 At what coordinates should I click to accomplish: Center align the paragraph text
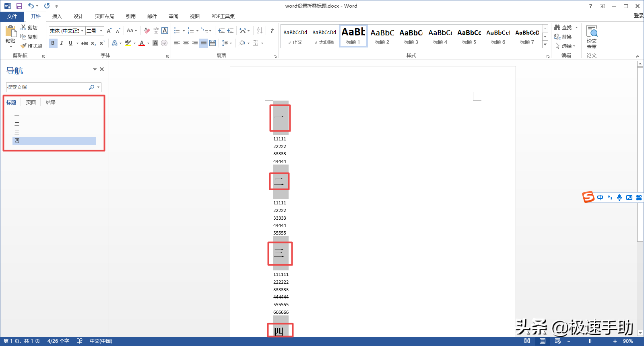(186, 43)
